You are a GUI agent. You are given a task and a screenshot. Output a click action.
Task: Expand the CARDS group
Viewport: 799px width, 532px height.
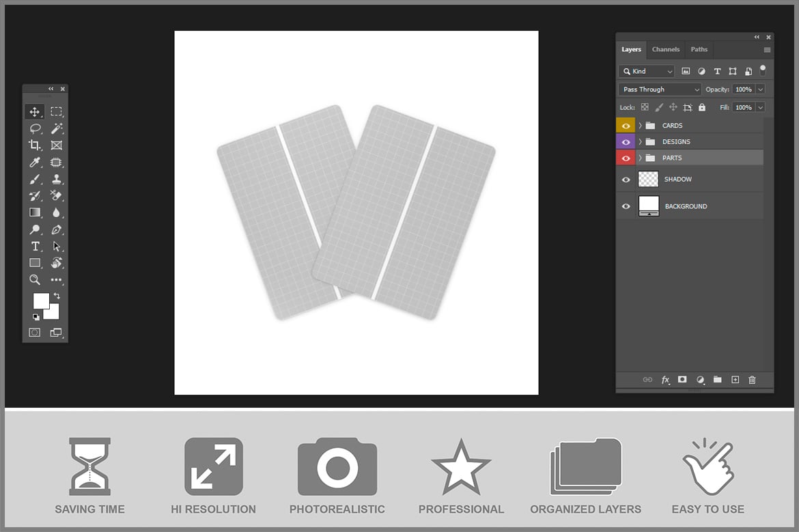(640, 126)
